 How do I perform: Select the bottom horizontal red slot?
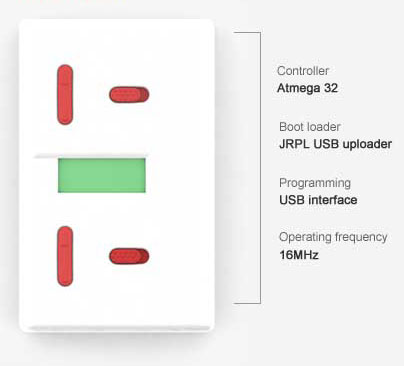[129, 256]
